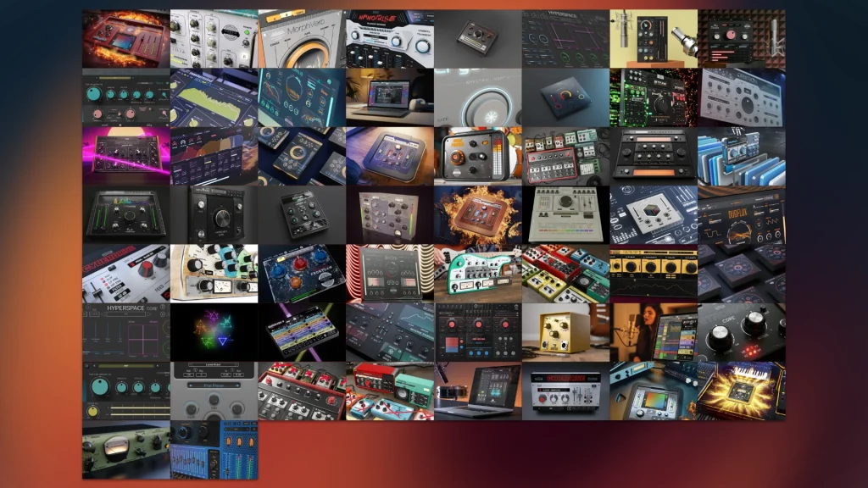Image resolution: width=868 pixels, height=488 pixels.
Task: Open laptop on desk with warm lamp
Action: click(x=390, y=97)
